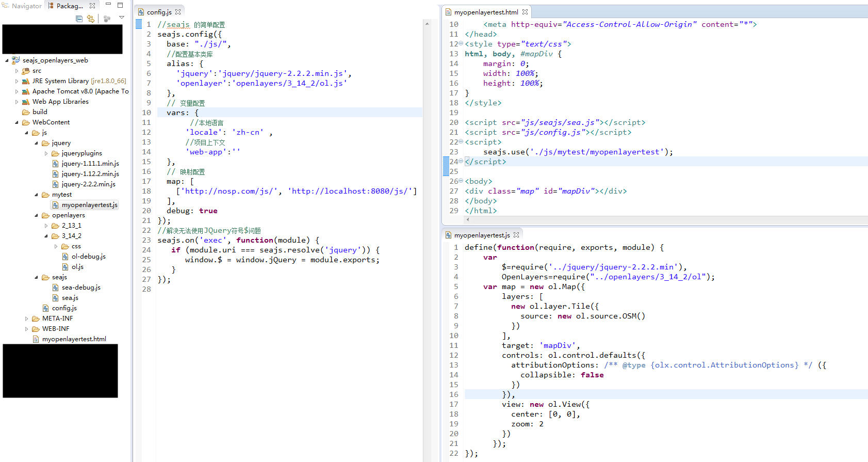Select the seajs_openlayers_web project icon
This screenshot has width=868, height=462.
(16, 60)
